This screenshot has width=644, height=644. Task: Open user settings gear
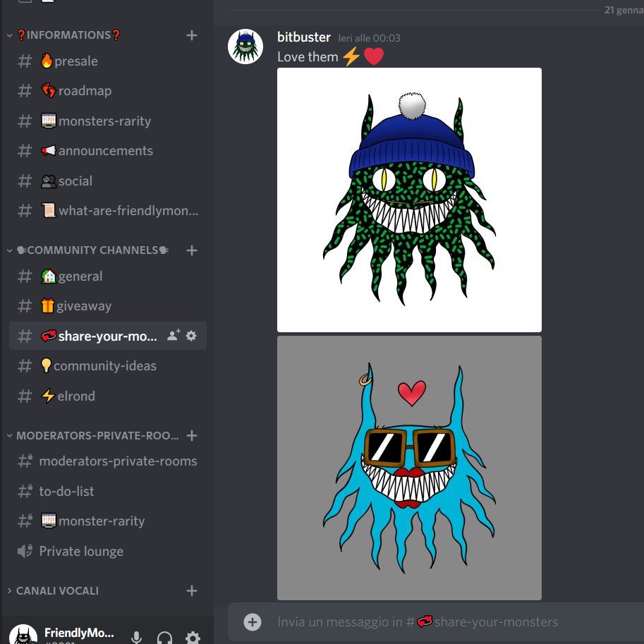[x=193, y=638]
